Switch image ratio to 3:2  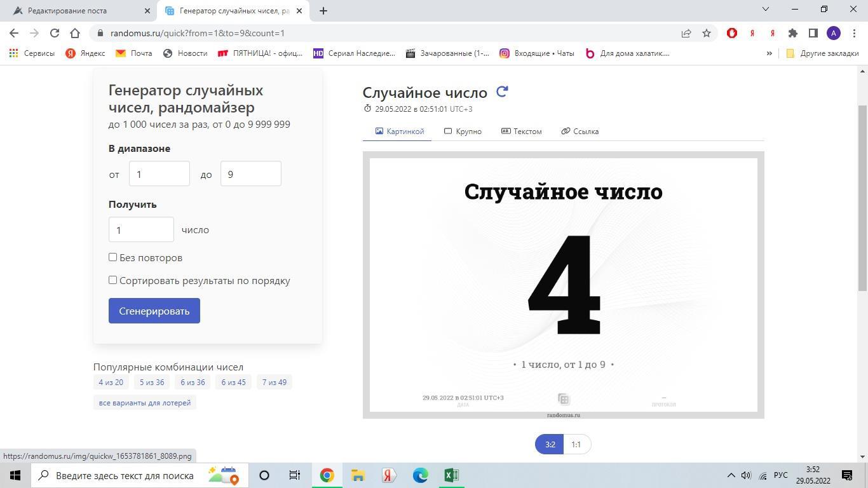coord(550,444)
